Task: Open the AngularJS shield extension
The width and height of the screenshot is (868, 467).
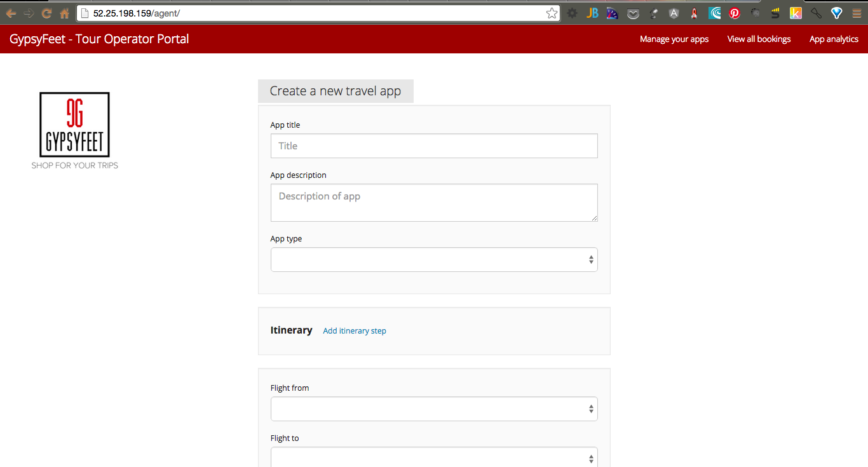Action: (674, 13)
